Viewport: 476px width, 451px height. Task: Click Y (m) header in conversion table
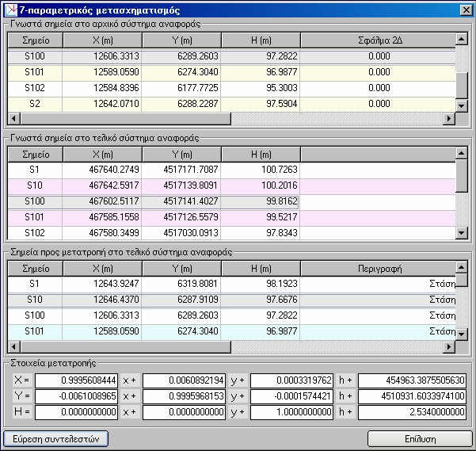click(x=182, y=269)
